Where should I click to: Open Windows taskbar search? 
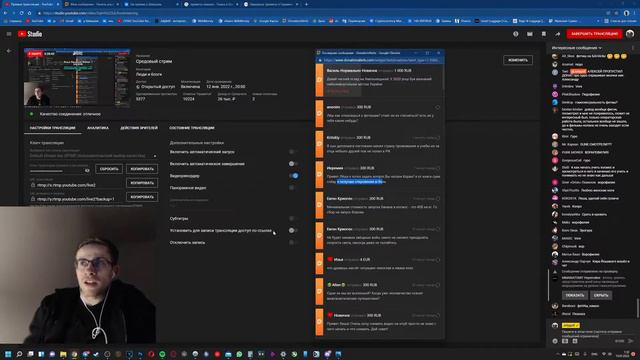[x=19, y=354]
